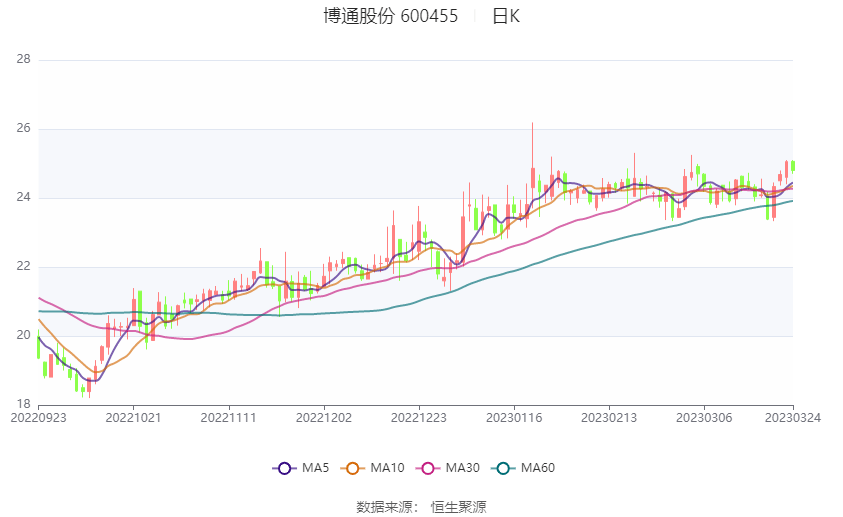Click the 26 price axis label
Image resolution: width=843 pixels, height=517 pixels.
[24, 128]
